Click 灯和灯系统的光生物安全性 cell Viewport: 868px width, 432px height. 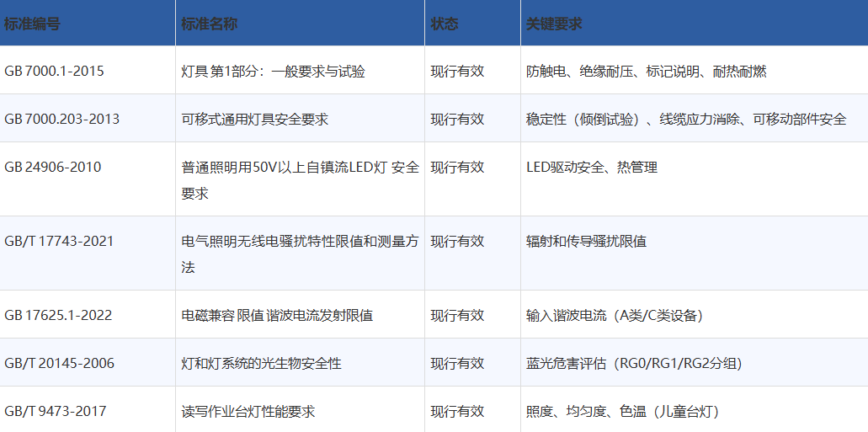(300, 363)
